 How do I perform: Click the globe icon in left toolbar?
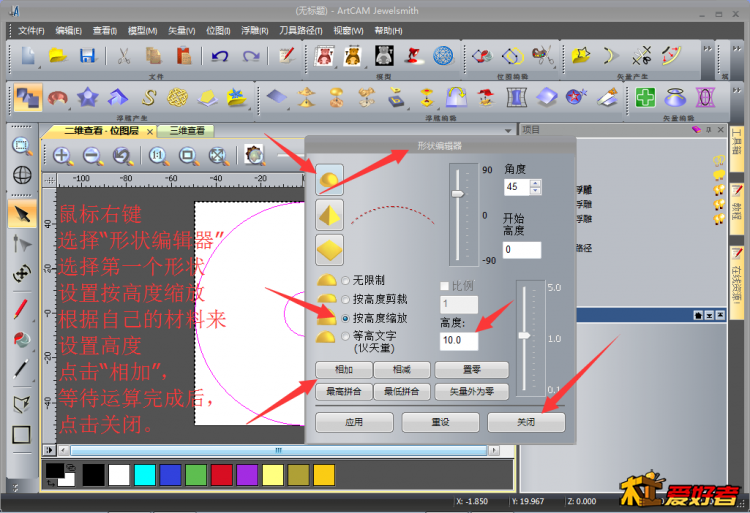pyautogui.click(x=22, y=175)
